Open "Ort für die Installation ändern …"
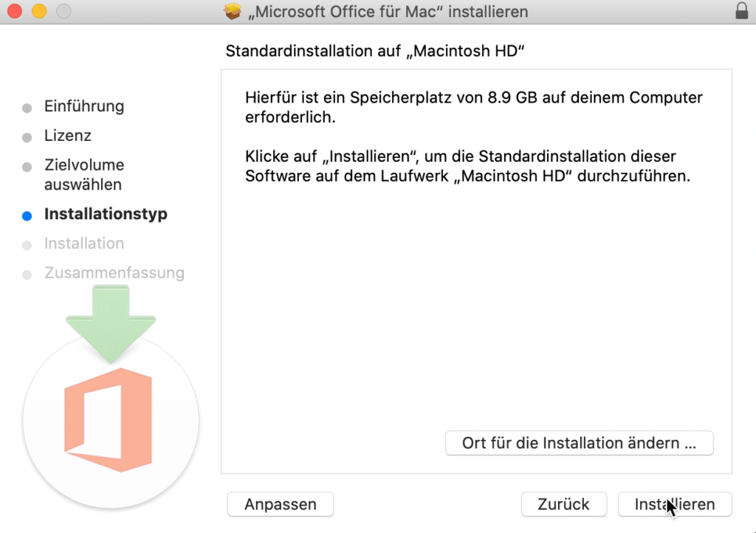This screenshot has height=533, width=756. (x=579, y=443)
